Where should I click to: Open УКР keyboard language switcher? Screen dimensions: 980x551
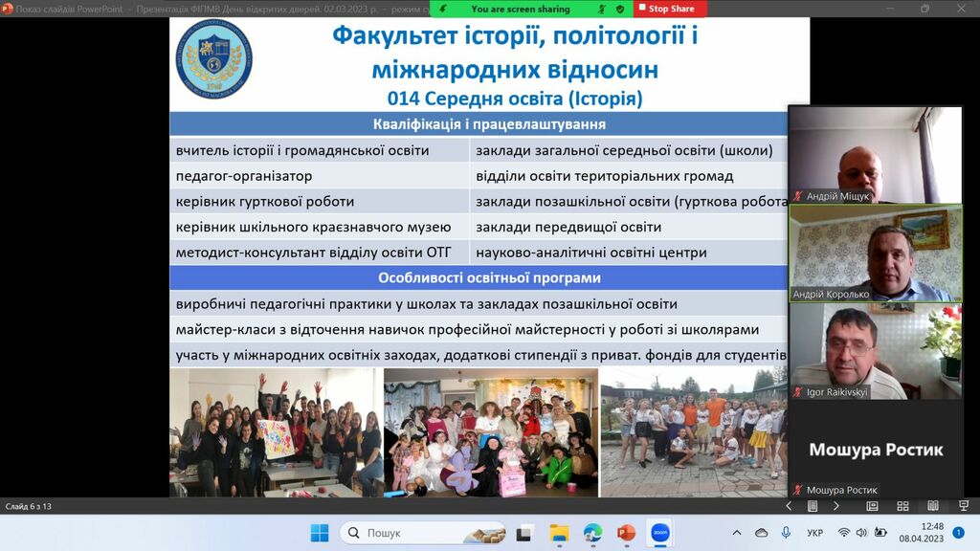pos(815,533)
